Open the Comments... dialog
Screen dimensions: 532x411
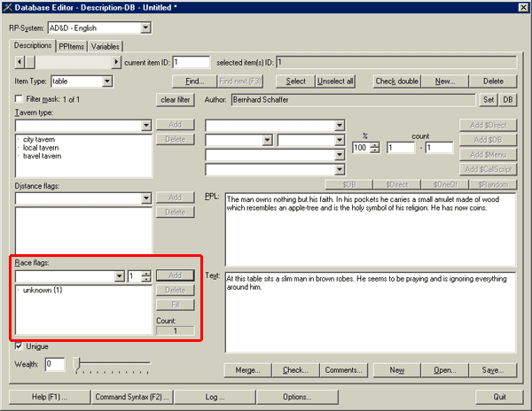point(341,370)
